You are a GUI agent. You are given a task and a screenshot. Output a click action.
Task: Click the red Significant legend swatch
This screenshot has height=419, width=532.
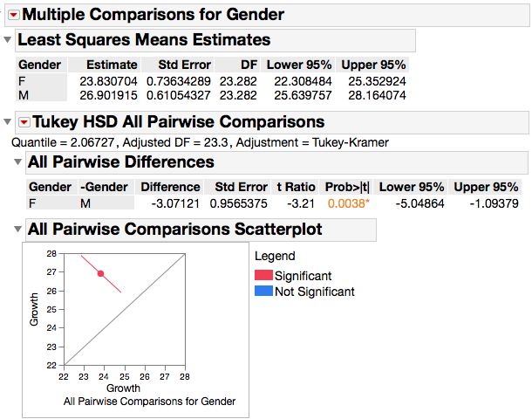263,276
